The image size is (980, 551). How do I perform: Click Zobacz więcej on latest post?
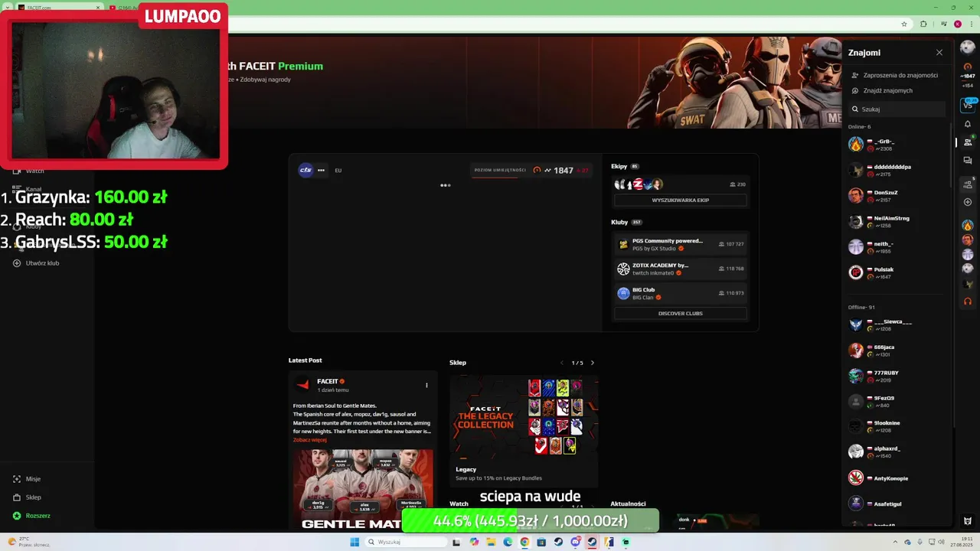pyautogui.click(x=309, y=440)
